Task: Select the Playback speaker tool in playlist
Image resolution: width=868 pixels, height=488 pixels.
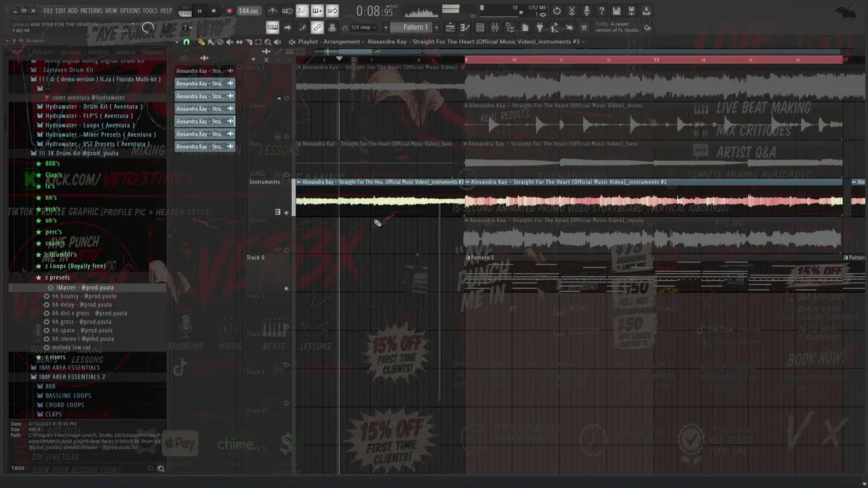Action: [277, 42]
